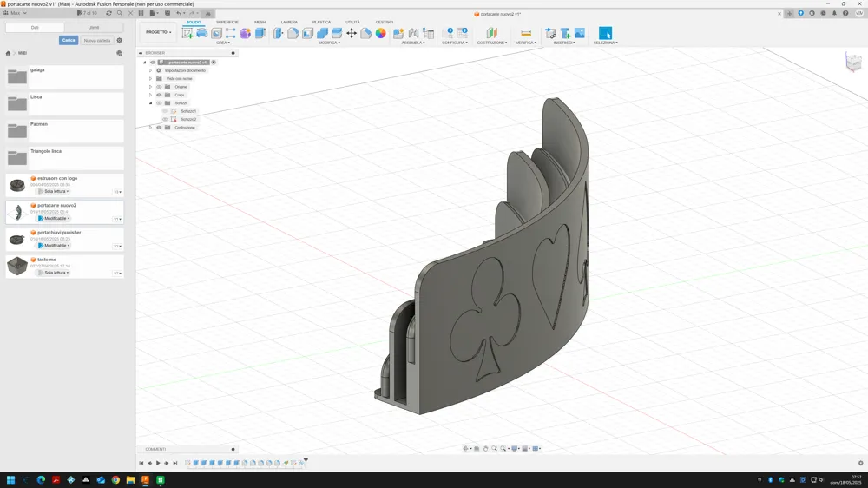Jump timeline to the beginning
This screenshot has height=488, width=868.
[x=141, y=463]
